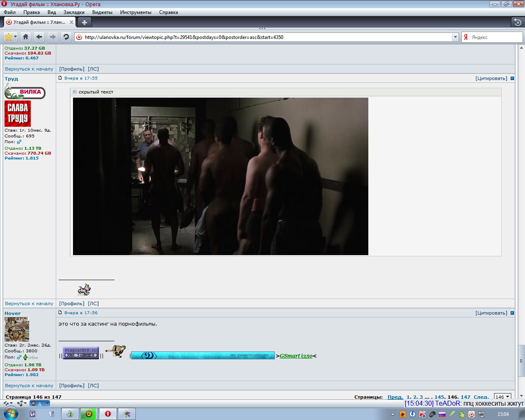Close the Угадай фильм tab
Viewport: 525px width, 420px height.
(71, 22)
